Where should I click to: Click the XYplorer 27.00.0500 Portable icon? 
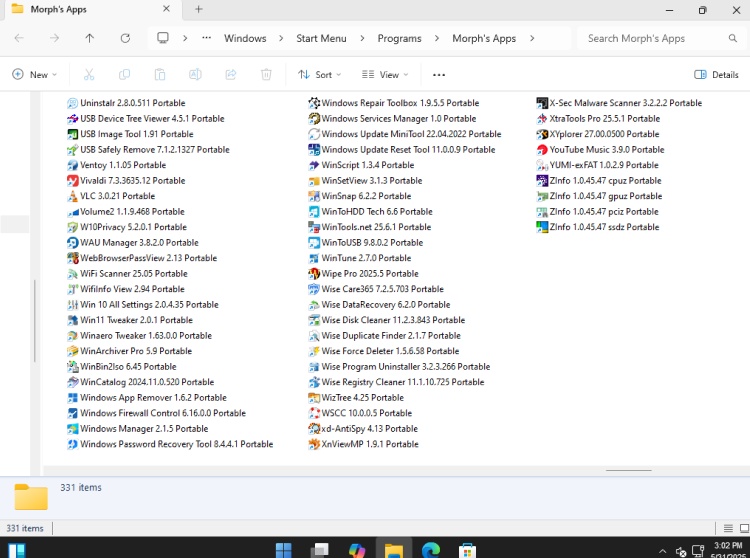point(542,134)
